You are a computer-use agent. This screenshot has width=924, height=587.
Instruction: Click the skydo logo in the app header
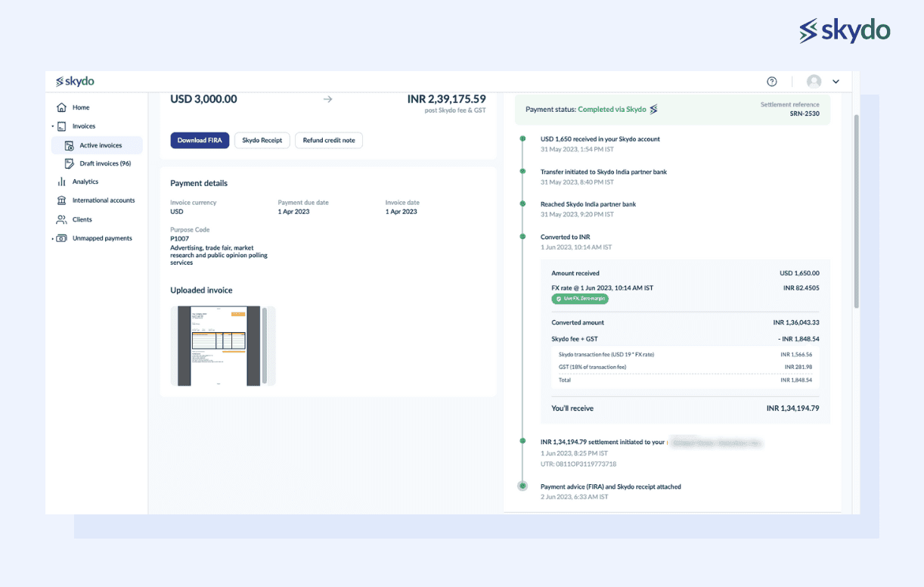75,82
